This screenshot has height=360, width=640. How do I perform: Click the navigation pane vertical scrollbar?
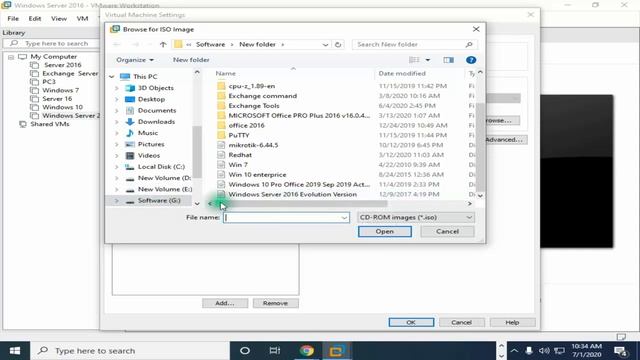tap(197, 152)
